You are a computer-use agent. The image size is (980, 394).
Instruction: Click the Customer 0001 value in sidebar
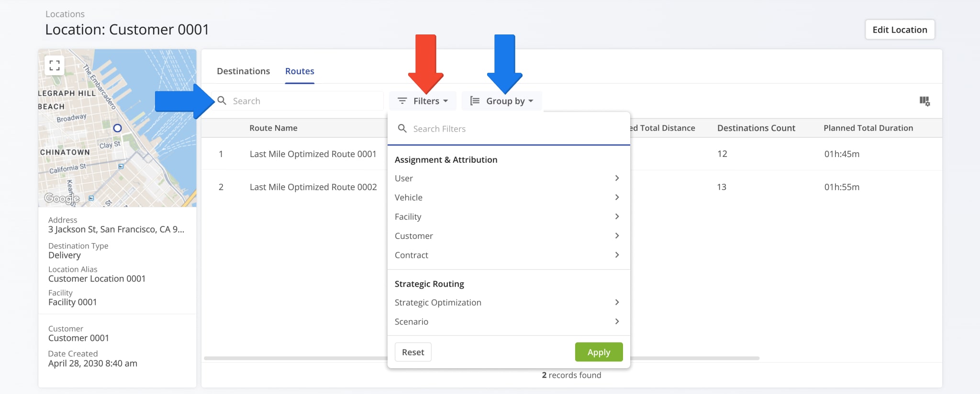tap(78, 338)
